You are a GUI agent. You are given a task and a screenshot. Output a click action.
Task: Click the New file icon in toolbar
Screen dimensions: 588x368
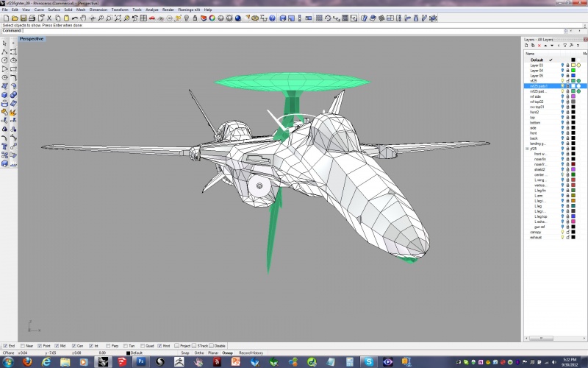point(6,18)
